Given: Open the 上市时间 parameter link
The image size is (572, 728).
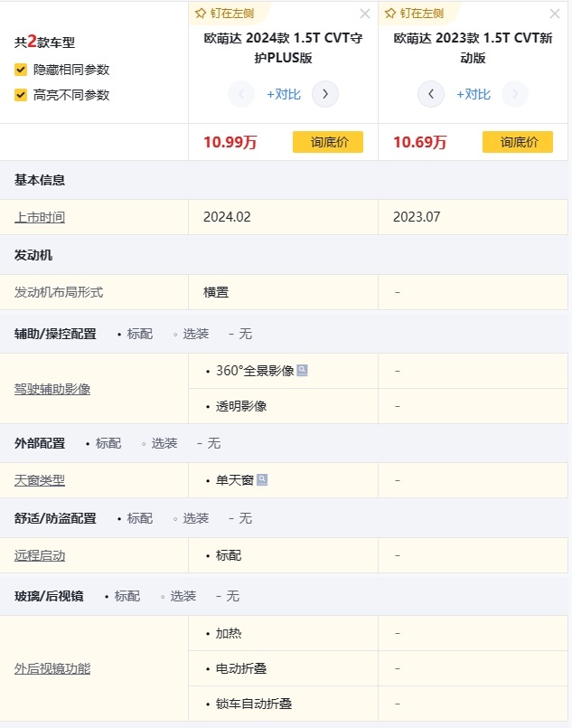Looking at the screenshot, I should (40, 217).
